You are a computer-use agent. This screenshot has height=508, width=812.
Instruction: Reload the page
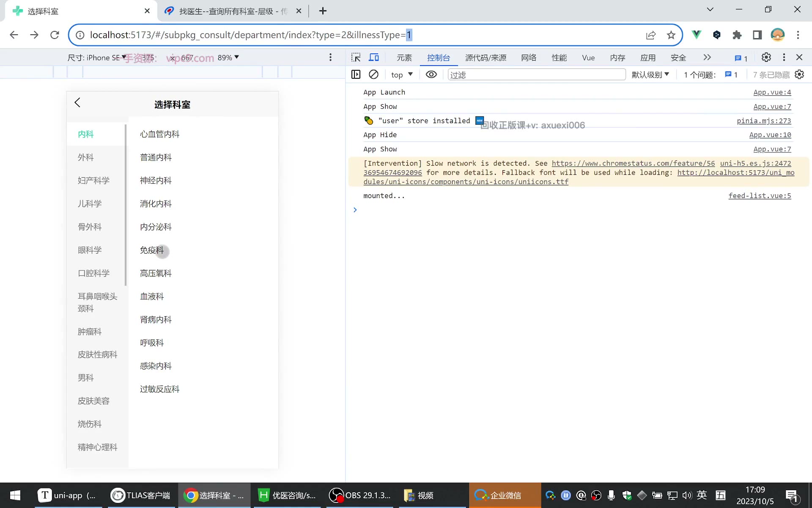pyautogui.click(x=55, y=35)
